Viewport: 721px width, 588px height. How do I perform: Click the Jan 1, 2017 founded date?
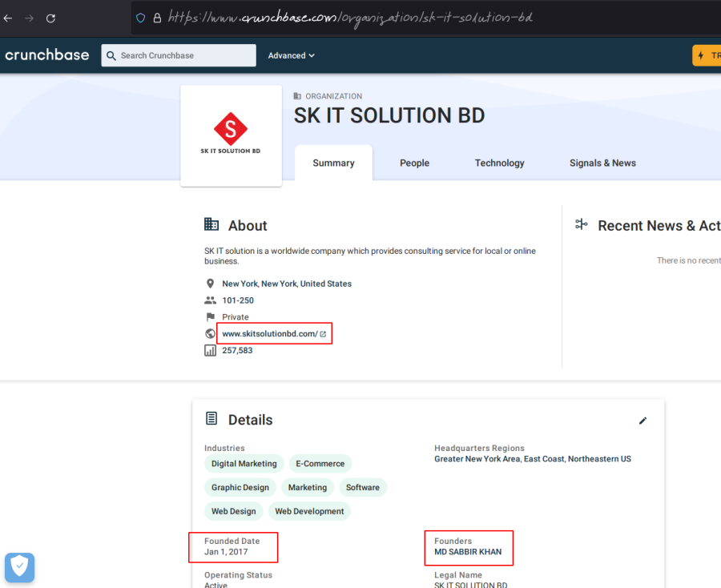[x=226, y=552]
